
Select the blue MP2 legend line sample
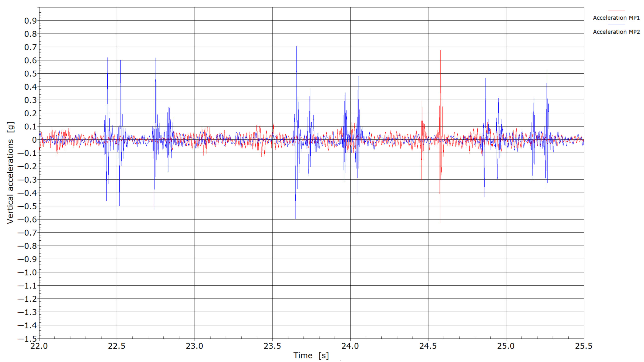[x=616, y=25]
